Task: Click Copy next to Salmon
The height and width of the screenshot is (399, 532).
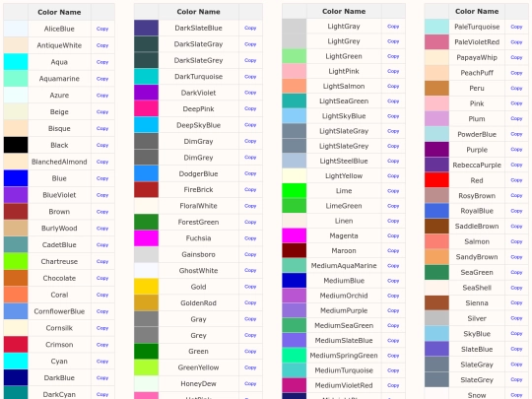Action: pyautogui.click(x=516, y=241)
